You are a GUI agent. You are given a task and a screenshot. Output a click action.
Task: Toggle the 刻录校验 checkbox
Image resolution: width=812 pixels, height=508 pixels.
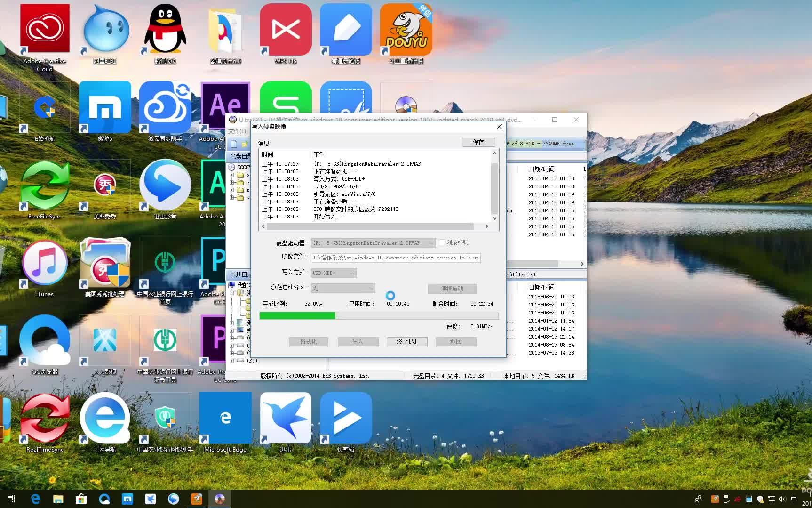click(x=442, y=242)
